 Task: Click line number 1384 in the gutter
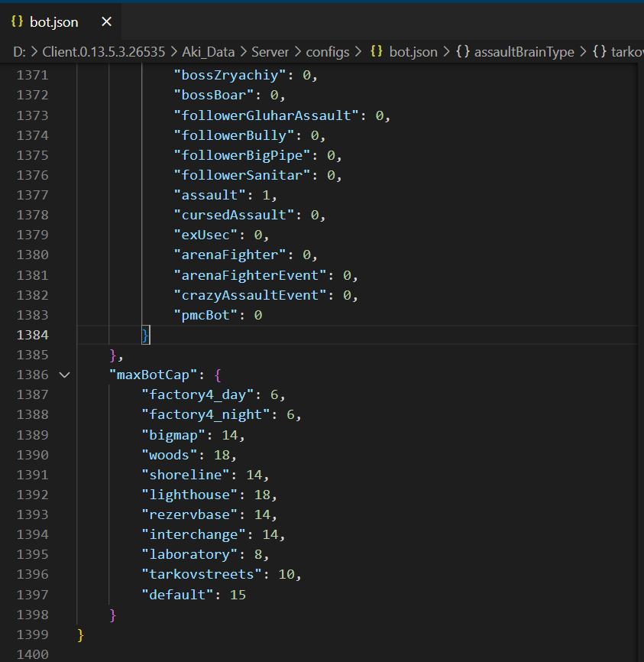[x=28, y=335]
